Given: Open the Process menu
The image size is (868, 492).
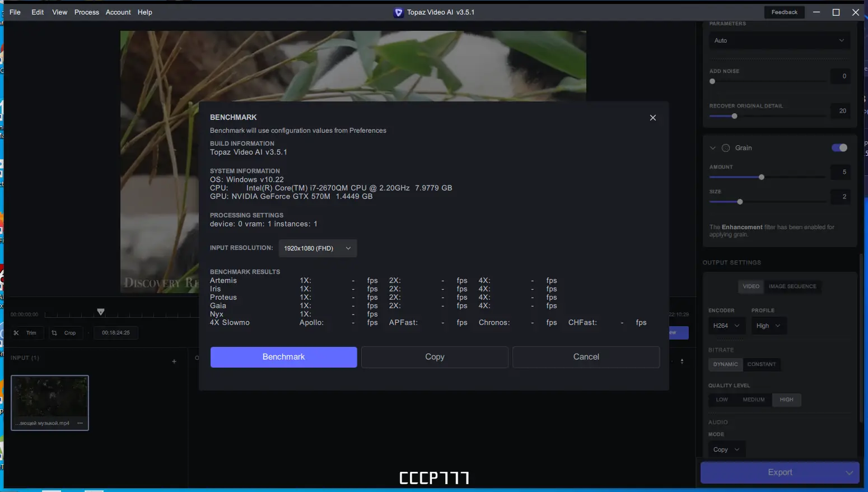Looking at the screenshot, I should pyautogui.click(x=86, y=12).
